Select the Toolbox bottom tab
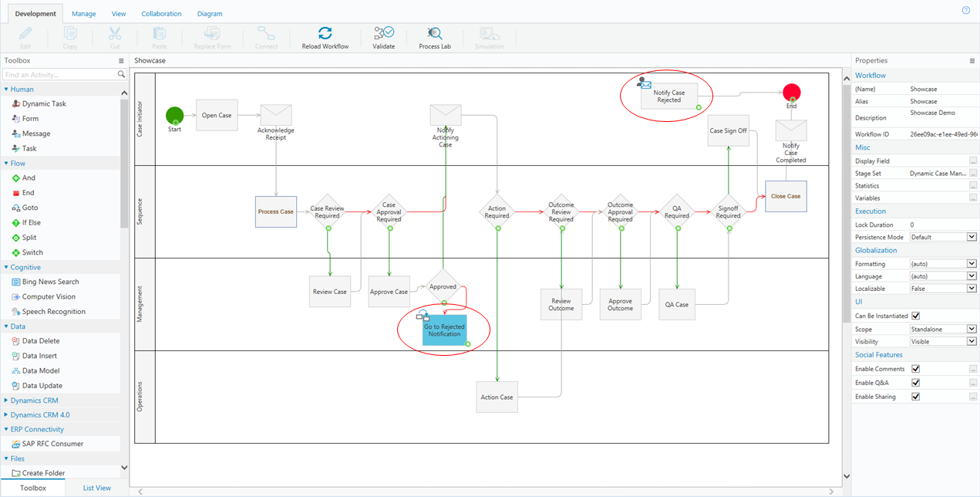 [x=33, y=488]
